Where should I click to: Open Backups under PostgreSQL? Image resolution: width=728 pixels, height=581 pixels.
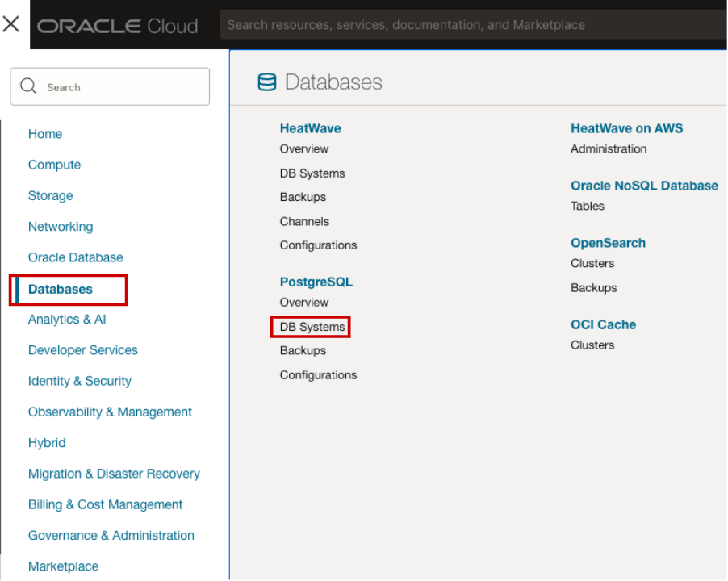tap(303, 351)
